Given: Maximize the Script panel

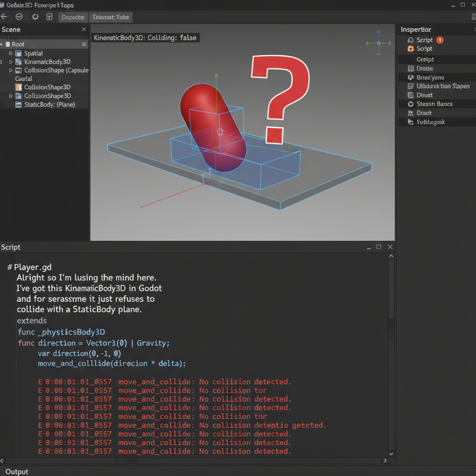Looking at the screenshot, I should tap(378, 247).
